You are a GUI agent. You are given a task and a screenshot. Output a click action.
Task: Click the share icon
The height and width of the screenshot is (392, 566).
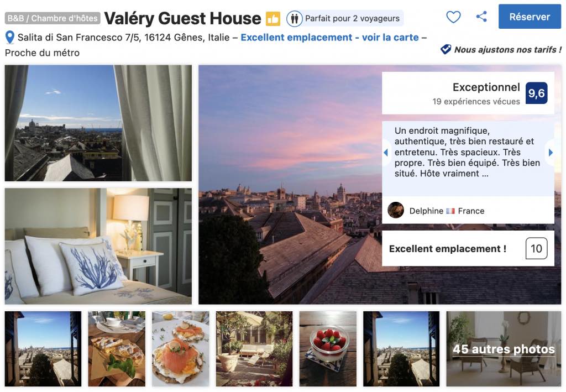pyautogui.click(x=481, y=17)
